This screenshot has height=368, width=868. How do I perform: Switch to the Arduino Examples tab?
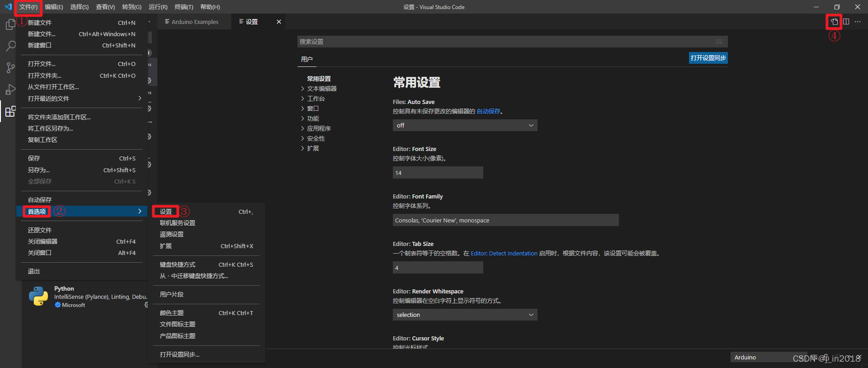[x=194, y=22]
